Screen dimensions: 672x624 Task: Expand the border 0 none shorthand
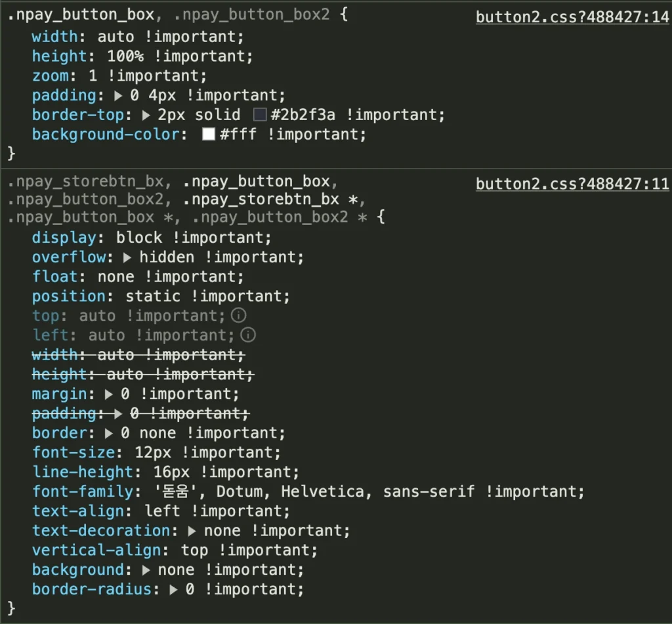(x=109, y=433)
